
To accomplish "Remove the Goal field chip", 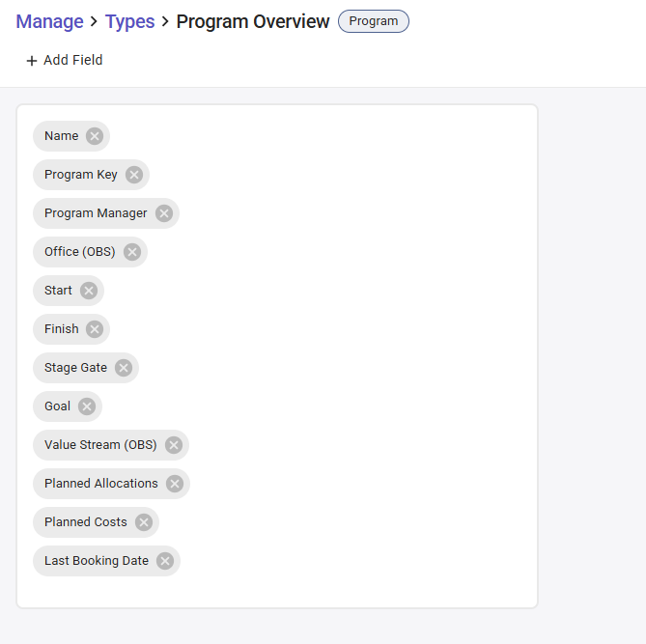I will coord(87,406).
